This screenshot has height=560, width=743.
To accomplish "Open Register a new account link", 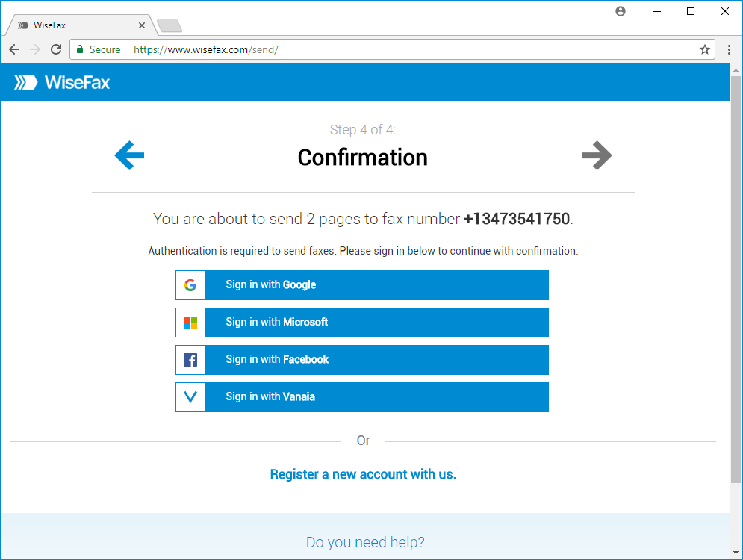I will (363, 474).
